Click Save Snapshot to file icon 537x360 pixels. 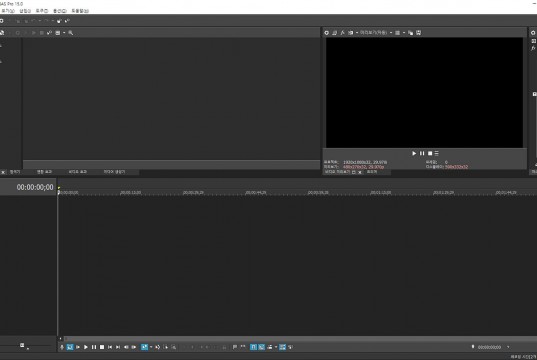click(419, 33)
